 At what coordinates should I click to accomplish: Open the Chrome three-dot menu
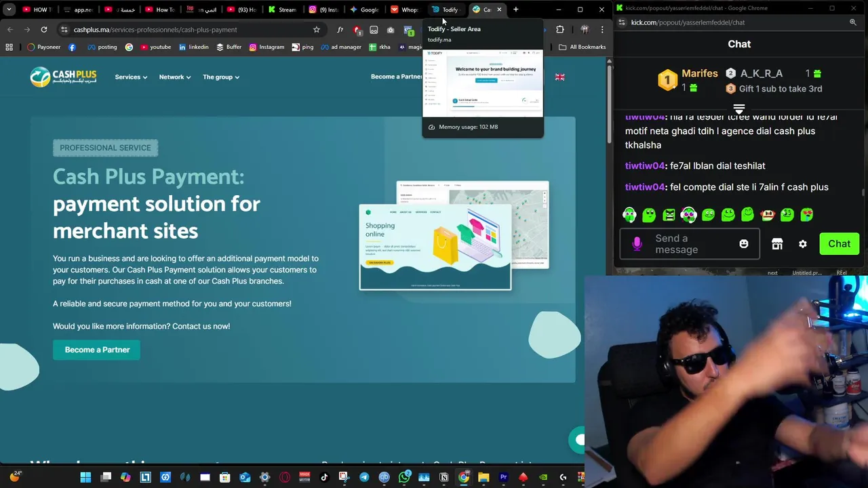[601, 30]
